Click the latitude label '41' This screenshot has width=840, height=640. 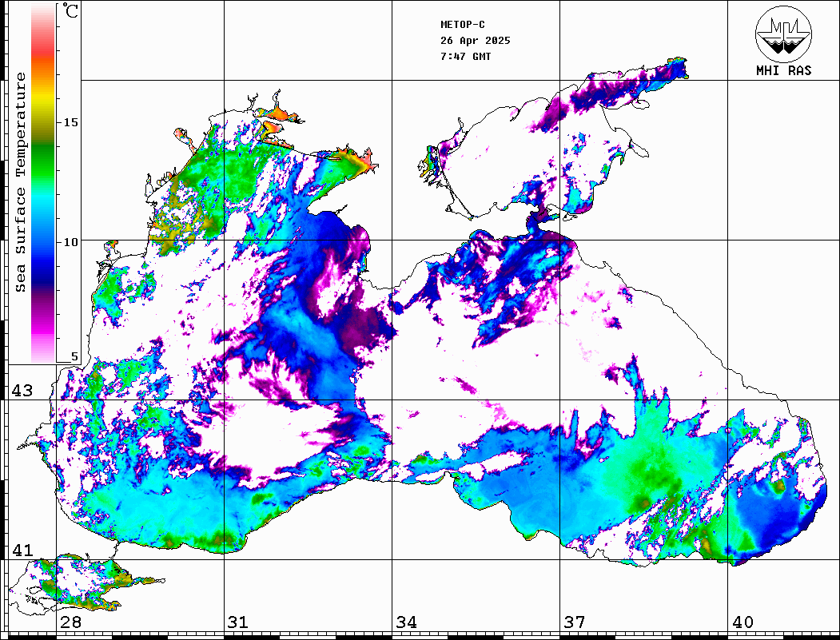point(22,550)
